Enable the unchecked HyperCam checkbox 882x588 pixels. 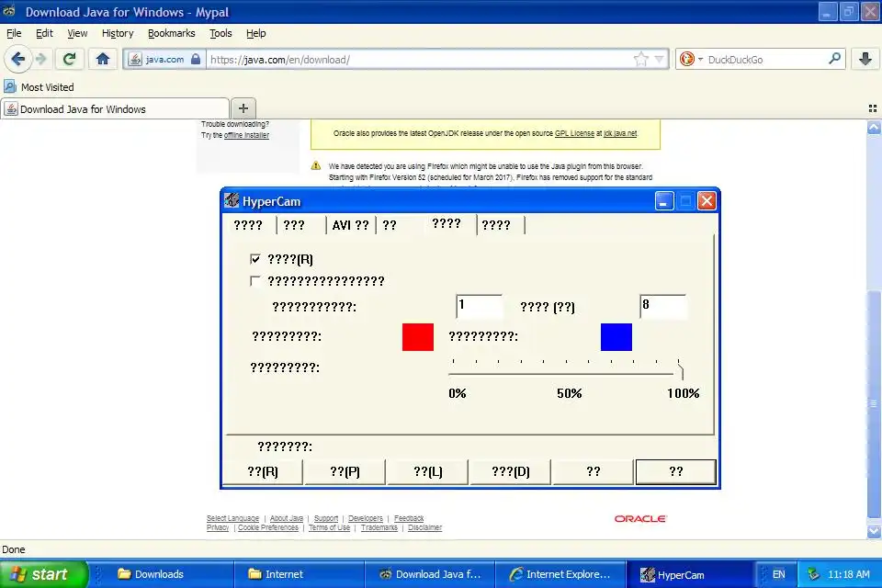(255, 281)
